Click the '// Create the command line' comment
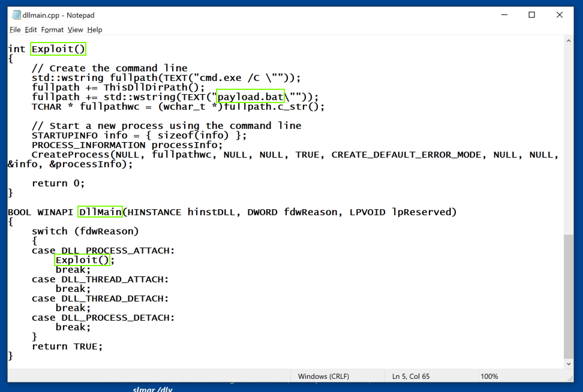 point(109,68)
